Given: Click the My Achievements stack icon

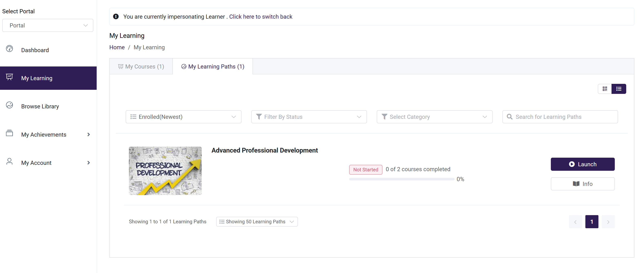Looking at the screenshot, I should (x=9, y=133).
